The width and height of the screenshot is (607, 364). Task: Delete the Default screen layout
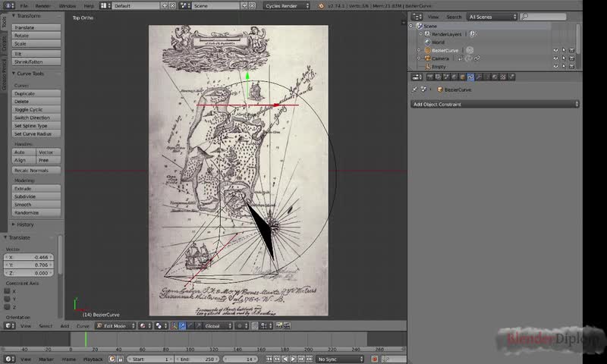tap(173, 6)
